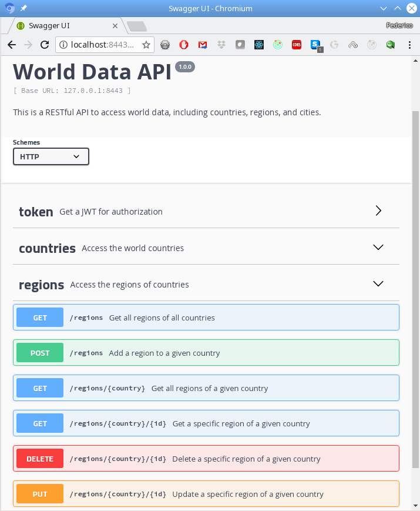
Task: Open the red stop-hand adblock extension
Action: click(x=184, y=45)
